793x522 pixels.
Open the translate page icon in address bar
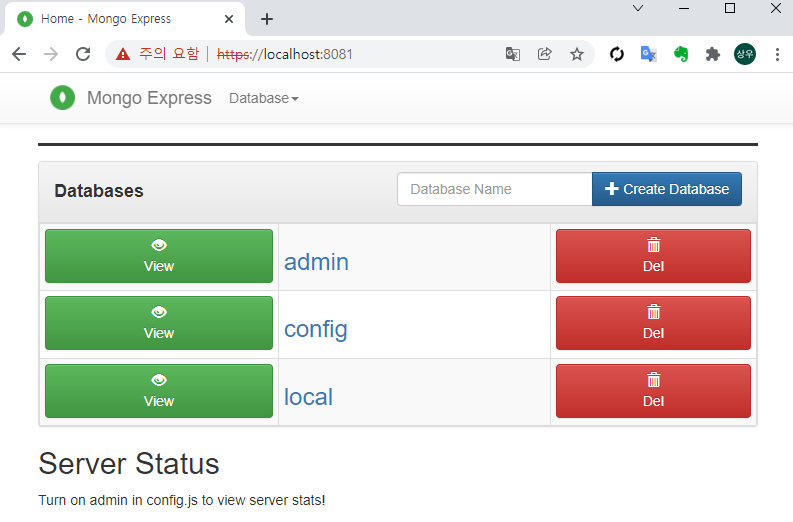[513, 54]
